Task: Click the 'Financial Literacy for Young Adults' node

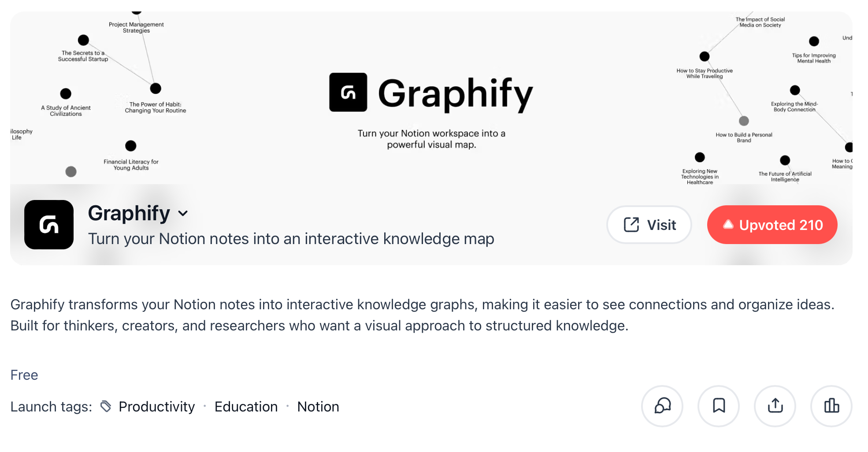Action: tap(131, 146)
